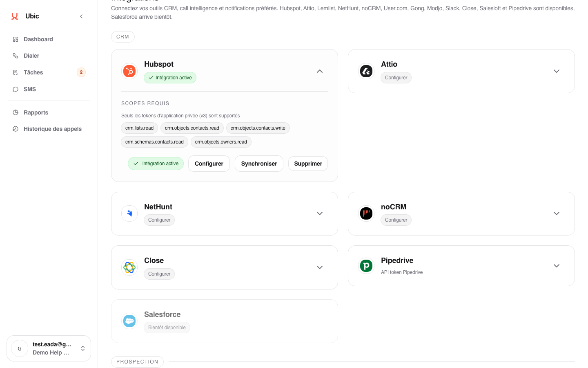The height and width of the screenshot is (368, 588).
Task: Click the NetHunt logo icon
Action: pos(129,213)
